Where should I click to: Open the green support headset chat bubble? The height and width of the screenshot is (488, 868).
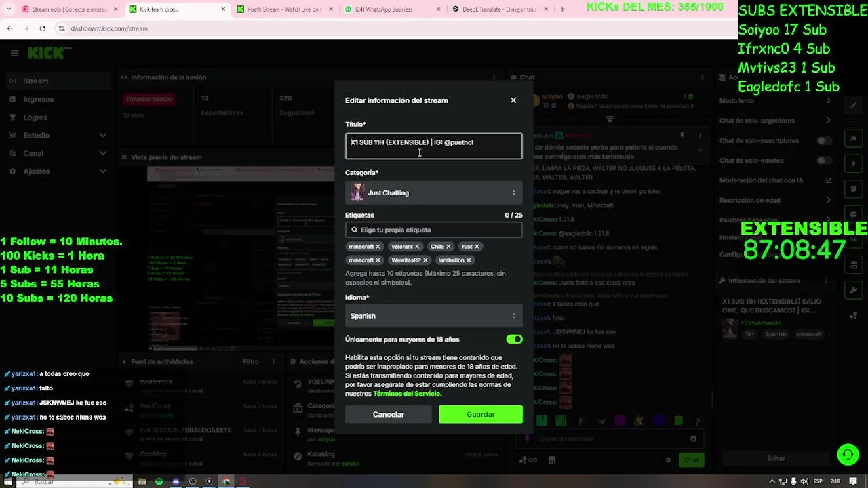848,454
